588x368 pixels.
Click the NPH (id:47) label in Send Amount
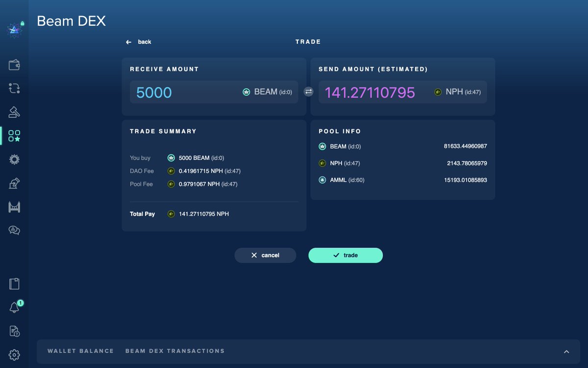coord(464,92)
